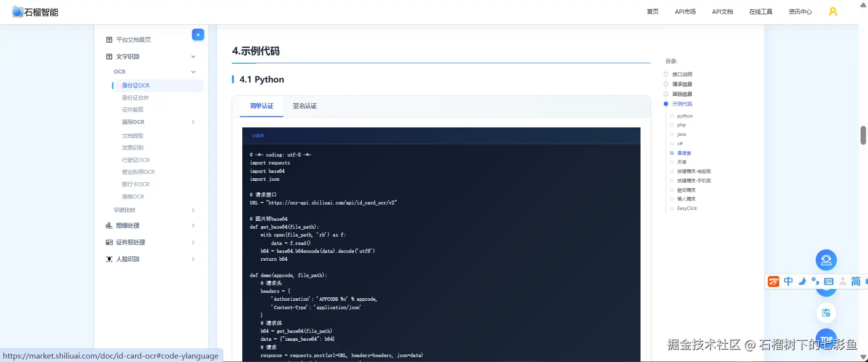
Task: Jump to 按键精灵-电脑版 in contents
Action: pos(694,171)
